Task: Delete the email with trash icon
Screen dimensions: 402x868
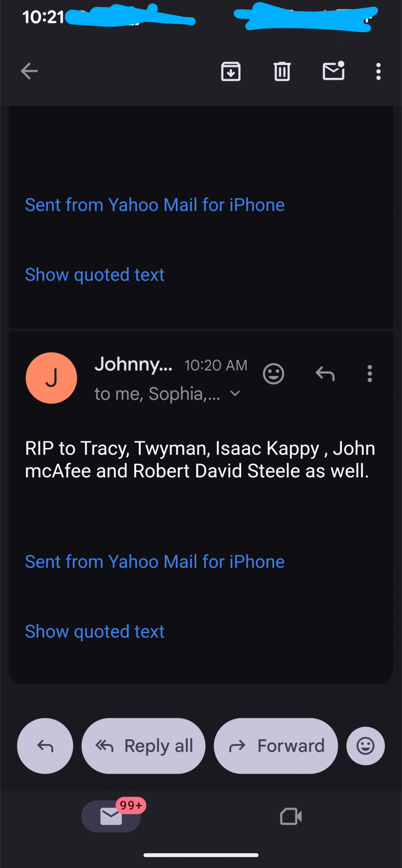Action: pyautogui.click(x=282, y=71)
